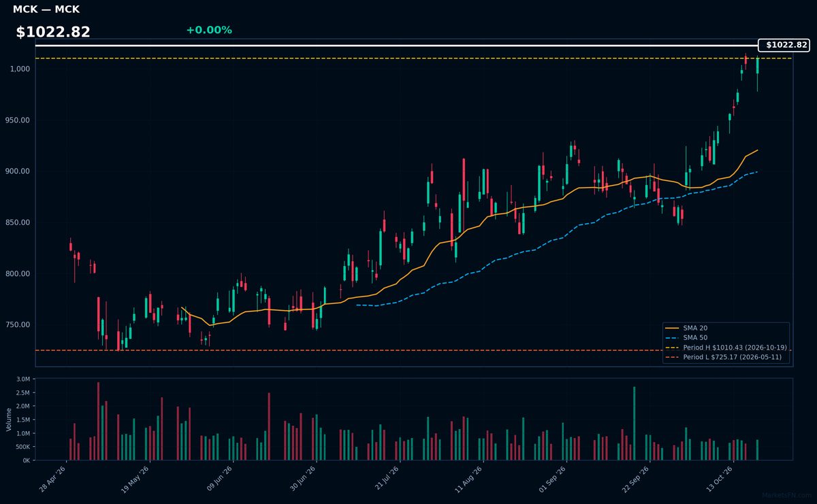The height and width of the screenshot is (504, 817).
Task: Click the 3.0M volume axis label
Action: point(23,379)
